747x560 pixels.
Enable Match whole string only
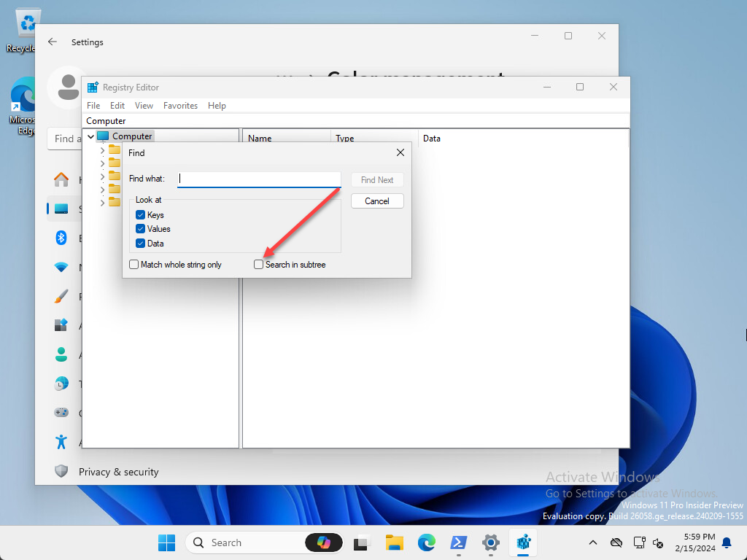(134, 264)
